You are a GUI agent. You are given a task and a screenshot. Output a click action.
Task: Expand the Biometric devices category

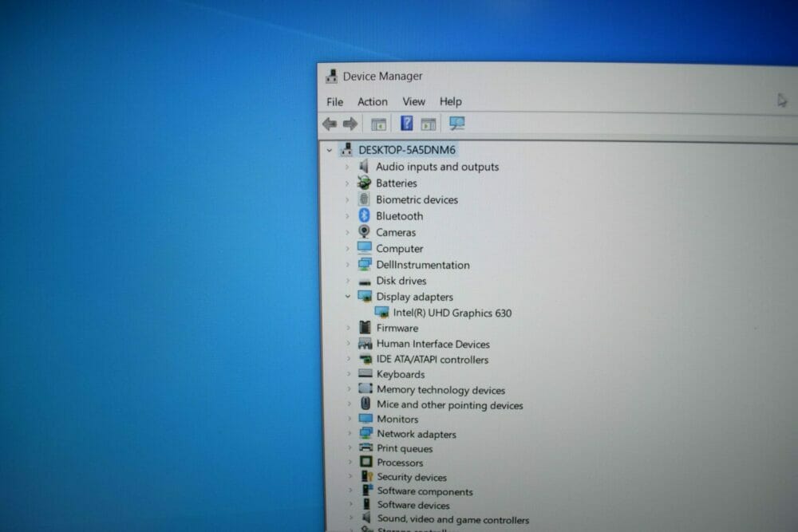tap(347, 199)
